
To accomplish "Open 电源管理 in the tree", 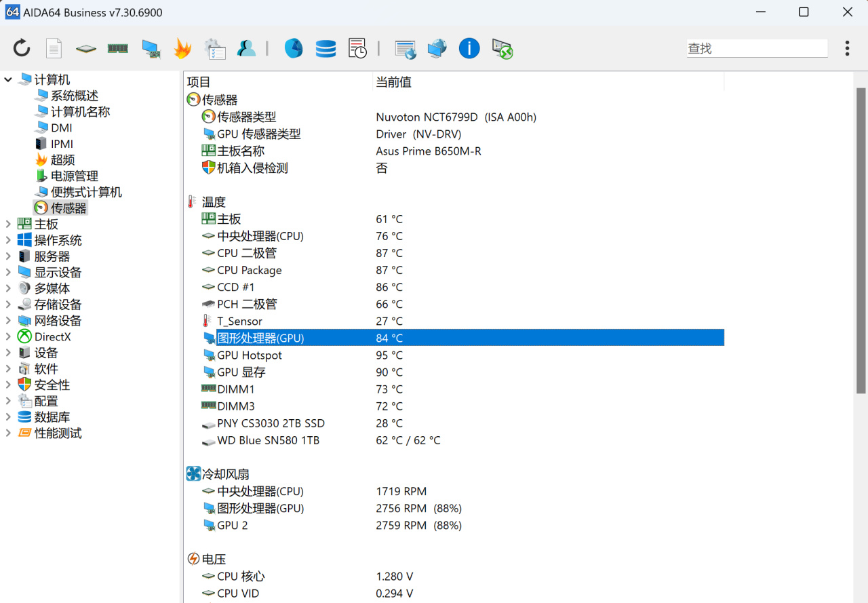I will [74, 176].
